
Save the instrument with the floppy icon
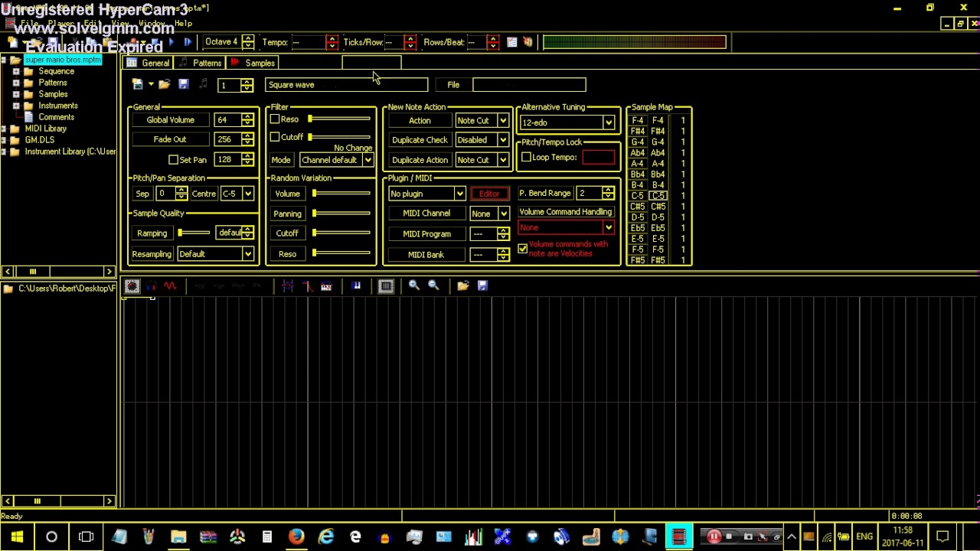tap(183, 85)
